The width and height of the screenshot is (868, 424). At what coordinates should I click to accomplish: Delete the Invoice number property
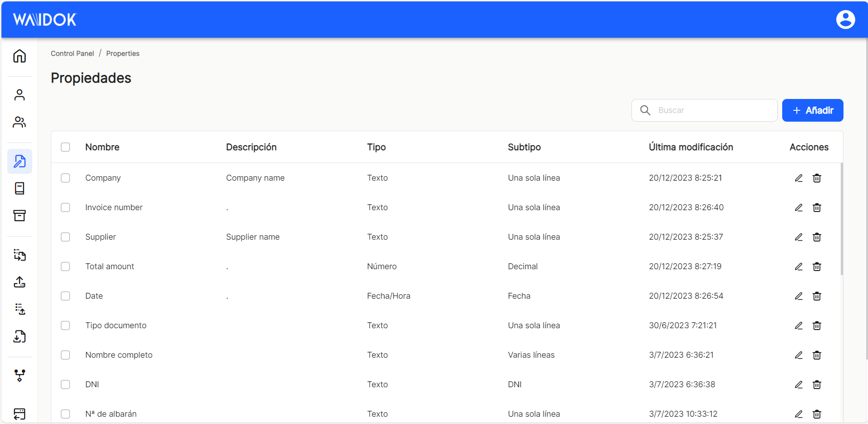[817, 207]
